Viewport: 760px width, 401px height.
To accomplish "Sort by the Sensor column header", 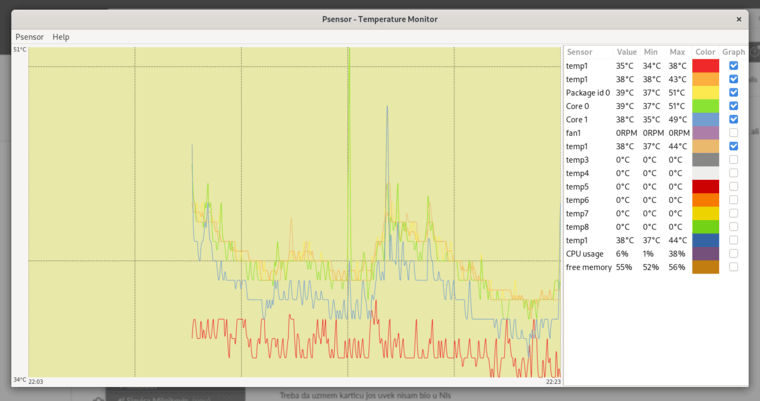I will [x=579, y=52].
